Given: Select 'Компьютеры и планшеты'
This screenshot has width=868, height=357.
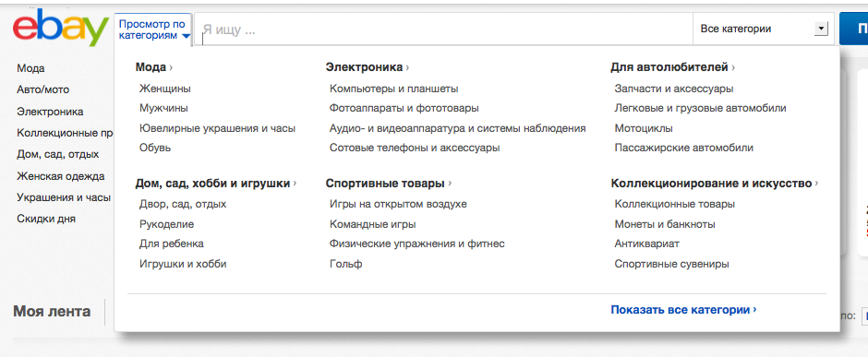Looking at the screenshot, I should click(393, 89).
